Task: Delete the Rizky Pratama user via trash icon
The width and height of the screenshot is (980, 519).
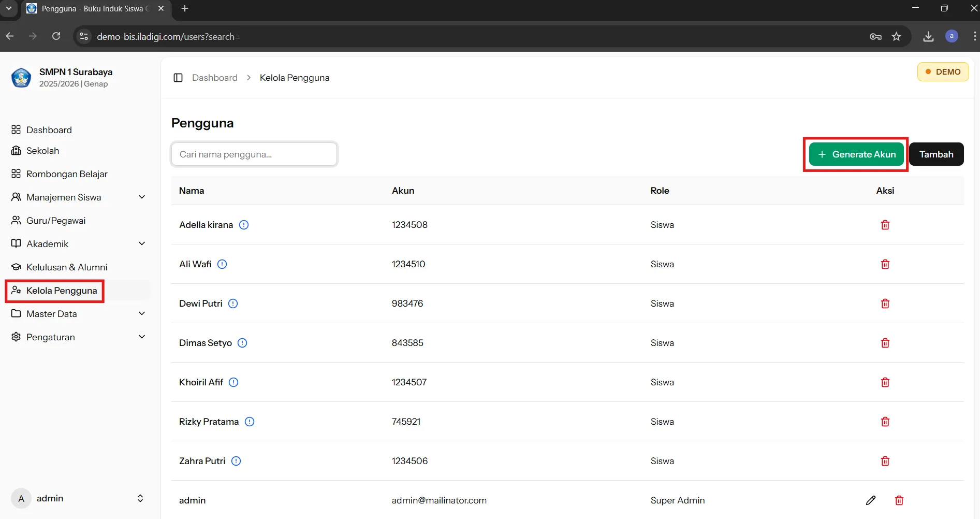Action: coord(885,422)
